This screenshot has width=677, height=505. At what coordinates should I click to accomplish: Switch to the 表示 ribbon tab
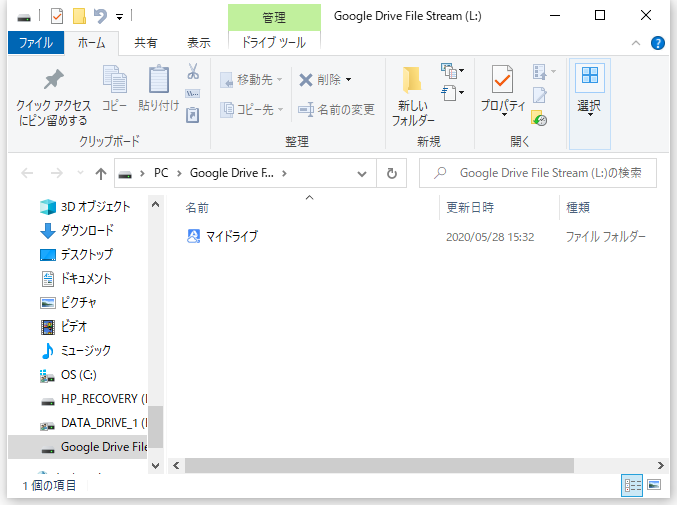click(x=199, y=43)
